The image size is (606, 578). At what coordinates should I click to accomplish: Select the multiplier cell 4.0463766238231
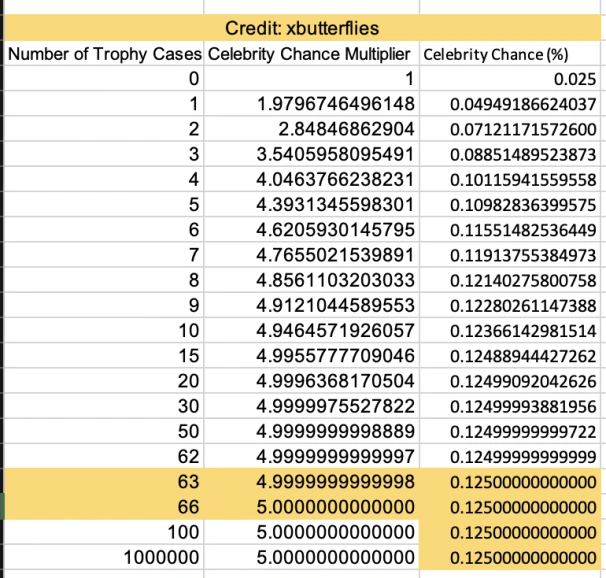click(312, 179)
